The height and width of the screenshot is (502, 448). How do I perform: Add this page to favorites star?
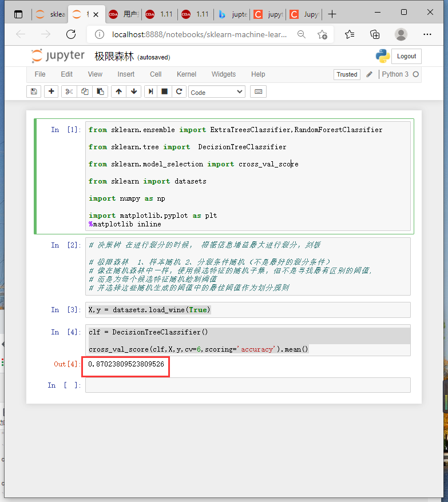322,34
